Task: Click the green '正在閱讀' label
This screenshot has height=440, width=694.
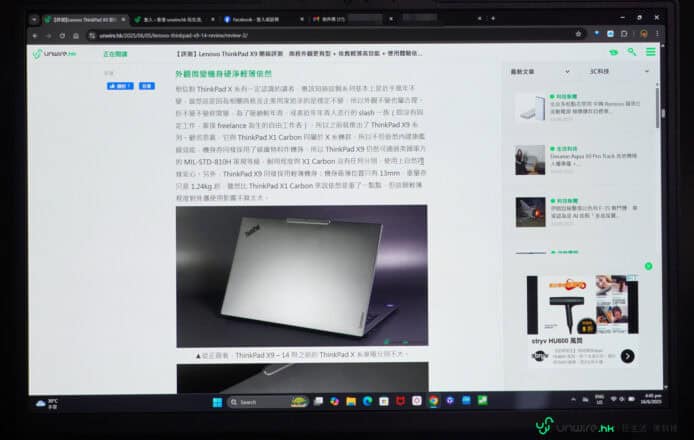Action: pos(115,54)
